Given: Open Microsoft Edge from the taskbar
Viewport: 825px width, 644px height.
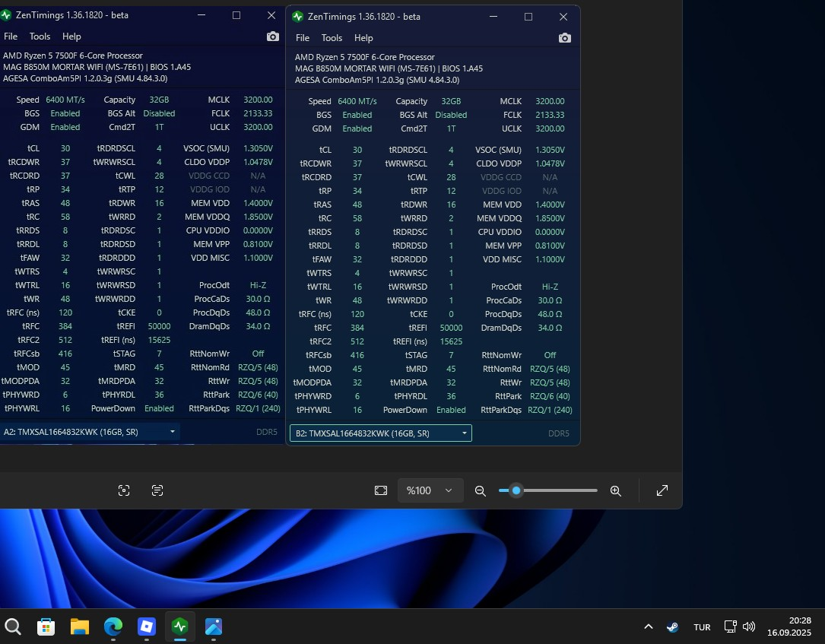Looking at the screenshot, I should coord(113,627).
